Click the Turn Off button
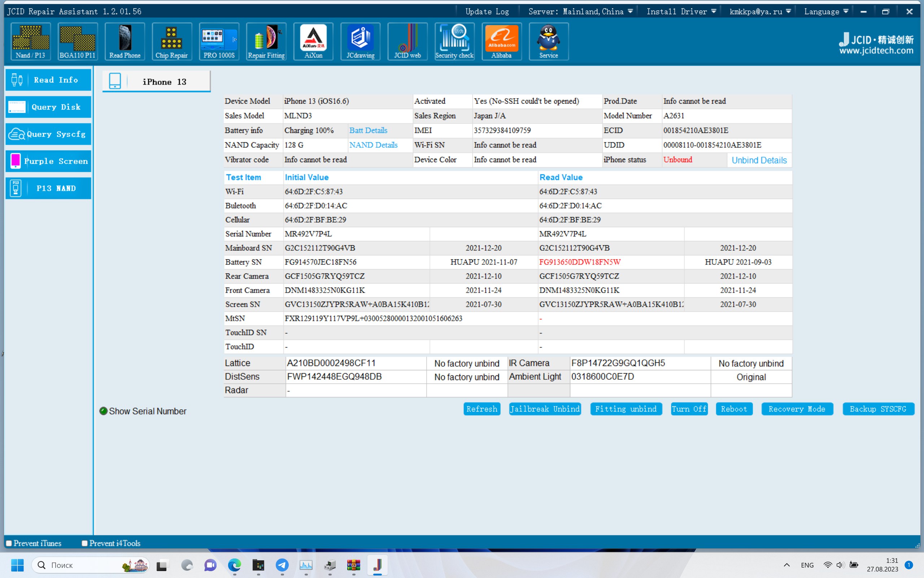This screenshot has height=578, width=924. click(689, 409)
